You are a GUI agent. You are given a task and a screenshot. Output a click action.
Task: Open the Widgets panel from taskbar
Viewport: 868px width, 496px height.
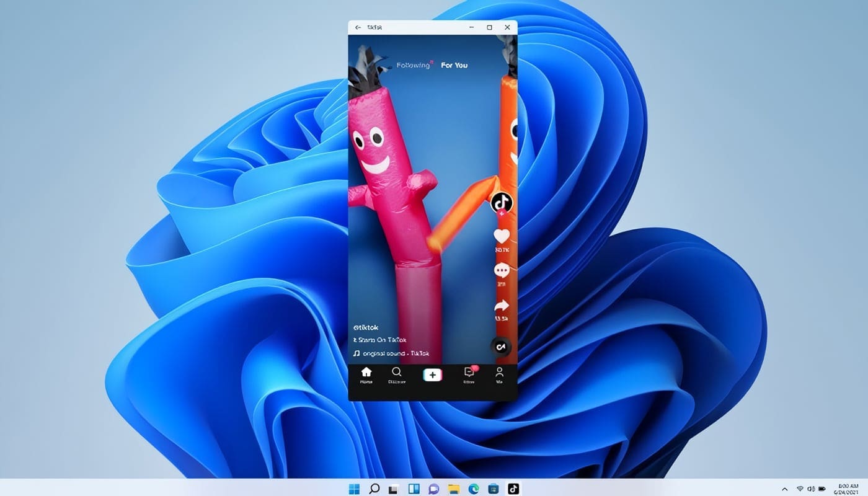414,489
